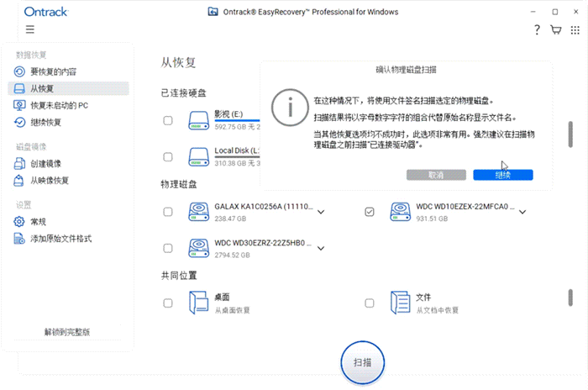Check the Local Disk (L:) checkbox
The width and height of the screenshot is (588, 390).
click(x=168, y=157)
